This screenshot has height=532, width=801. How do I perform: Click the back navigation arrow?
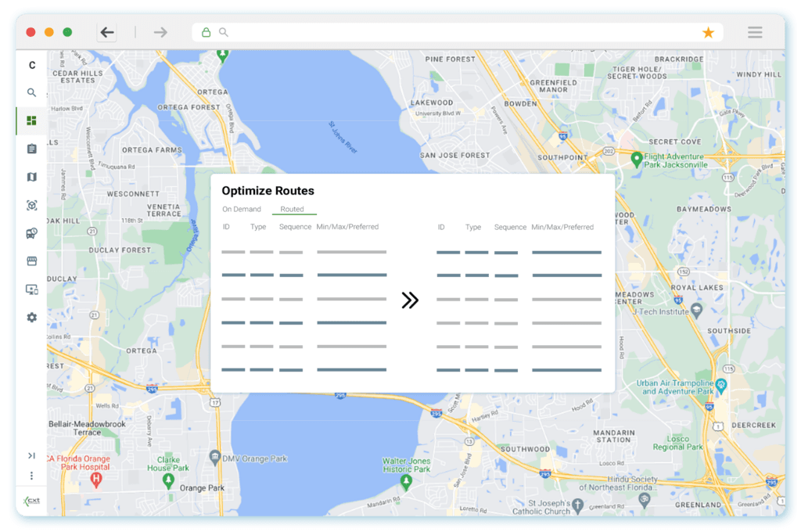coord(107,32)
